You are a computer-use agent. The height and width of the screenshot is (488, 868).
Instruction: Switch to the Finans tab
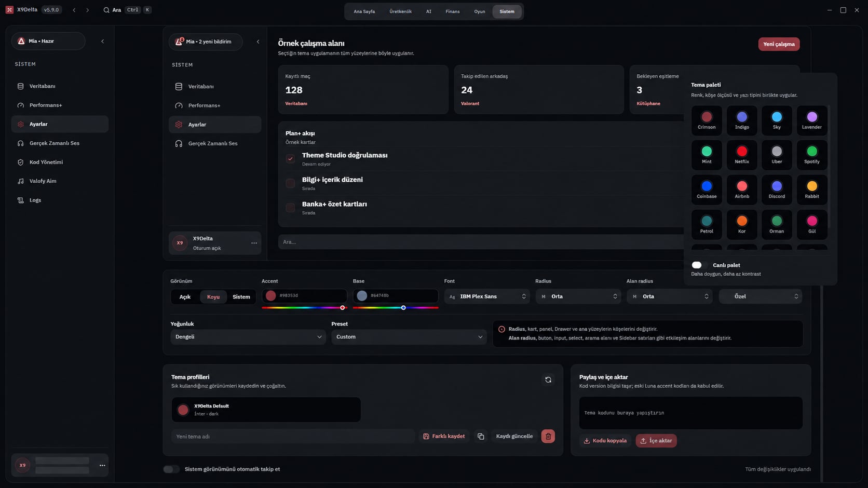[x=452, y=11]
